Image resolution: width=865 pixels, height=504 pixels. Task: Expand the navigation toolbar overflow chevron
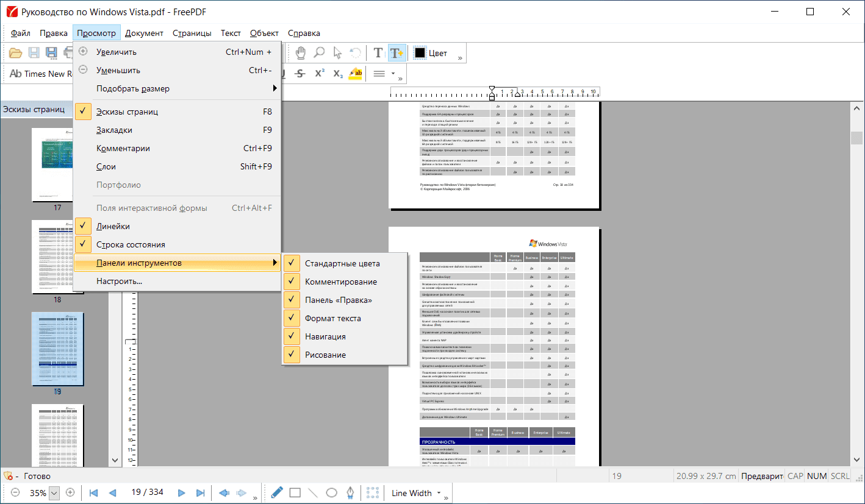pos(255,499)
